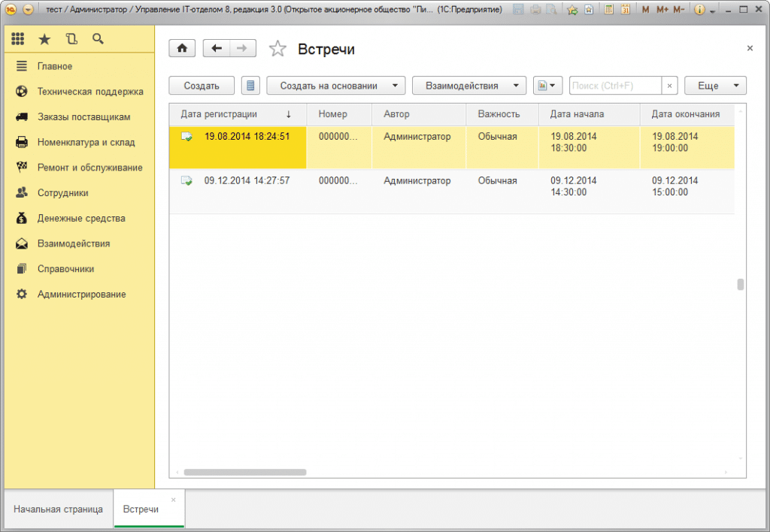Add Встречи to favorites star
This screenshot has height=532, width=770.
(277, 49)
